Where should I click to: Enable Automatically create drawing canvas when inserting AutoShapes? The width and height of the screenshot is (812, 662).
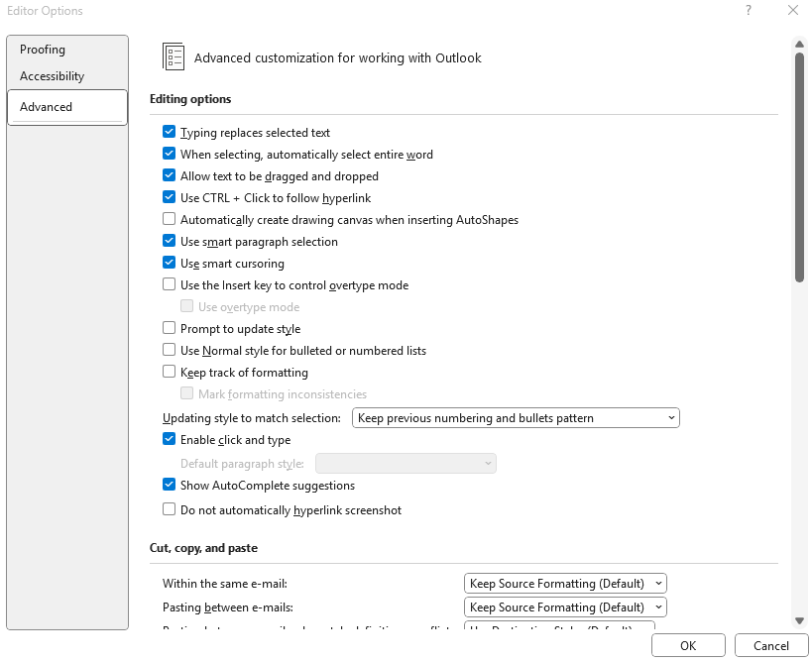pos(169,219)
